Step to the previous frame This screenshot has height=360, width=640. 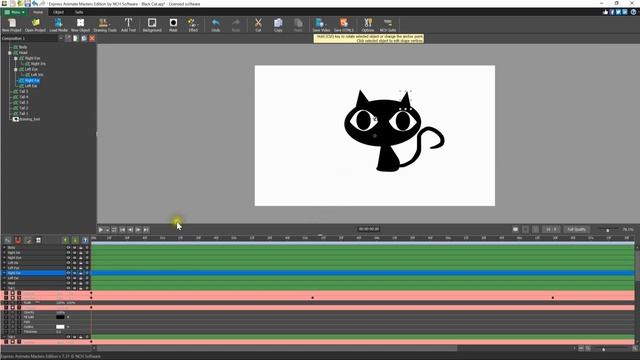pos(130,230)
